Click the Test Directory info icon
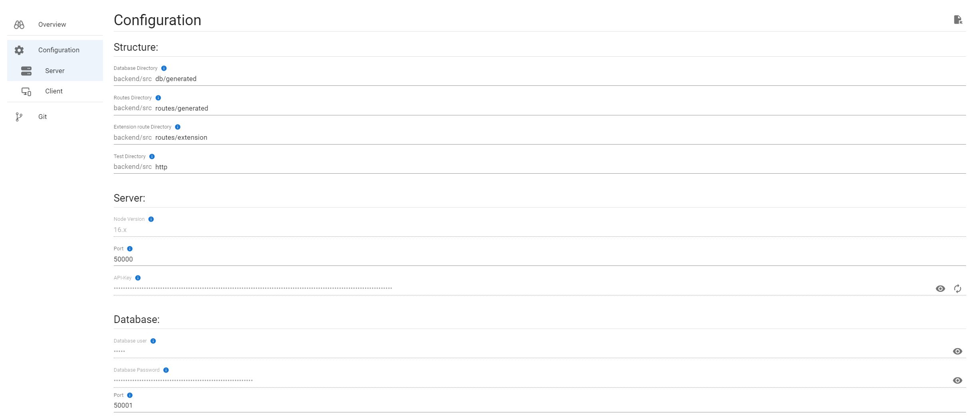Viewport: 980px width, 420px height. [152, 157]
